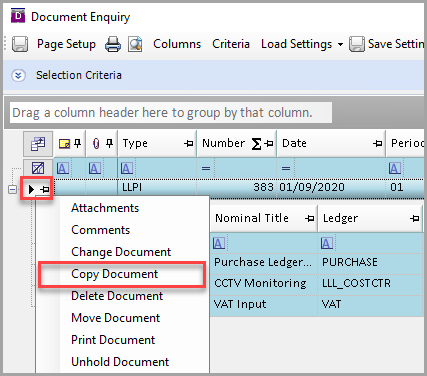Click the Document Enquiry window icon
The width and height of the screenshot is (427, 376).
pos(18,16)
